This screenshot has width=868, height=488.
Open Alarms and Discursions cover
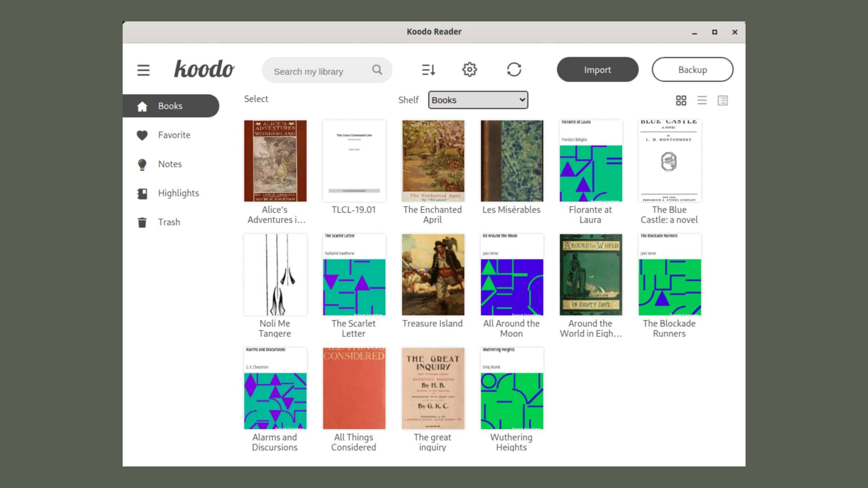click(275, 389)
